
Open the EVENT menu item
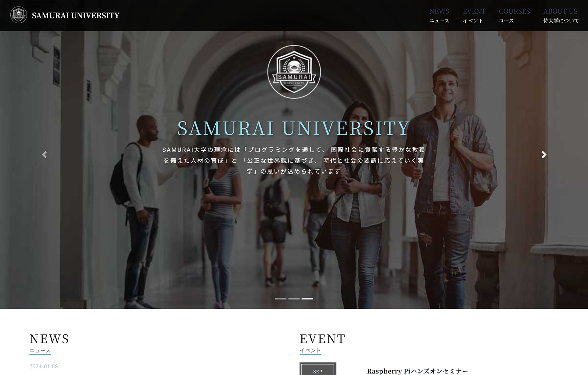474,15
